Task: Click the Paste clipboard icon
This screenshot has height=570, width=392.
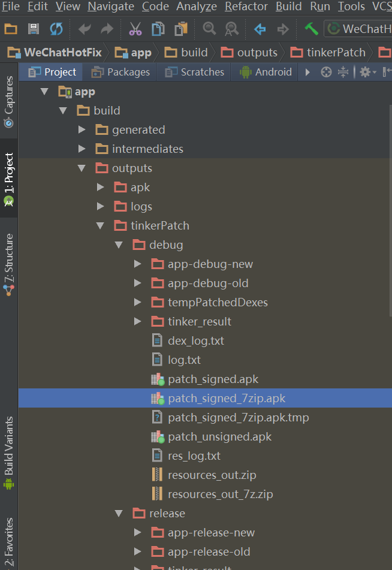Action: click(181, 29)
